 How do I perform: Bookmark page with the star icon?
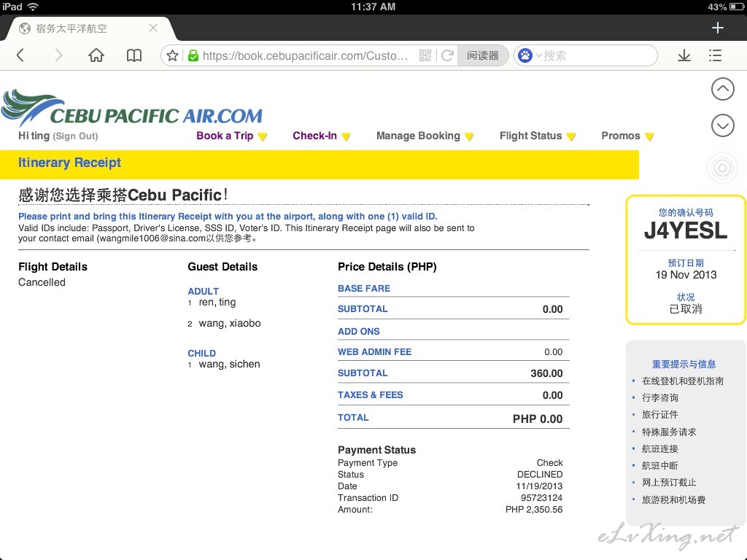coord(172,55)
